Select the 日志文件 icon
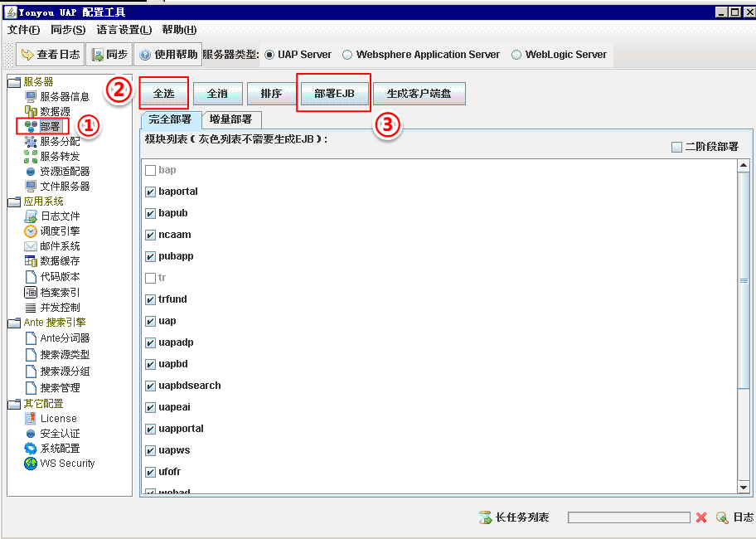 (x=31, y=216)
